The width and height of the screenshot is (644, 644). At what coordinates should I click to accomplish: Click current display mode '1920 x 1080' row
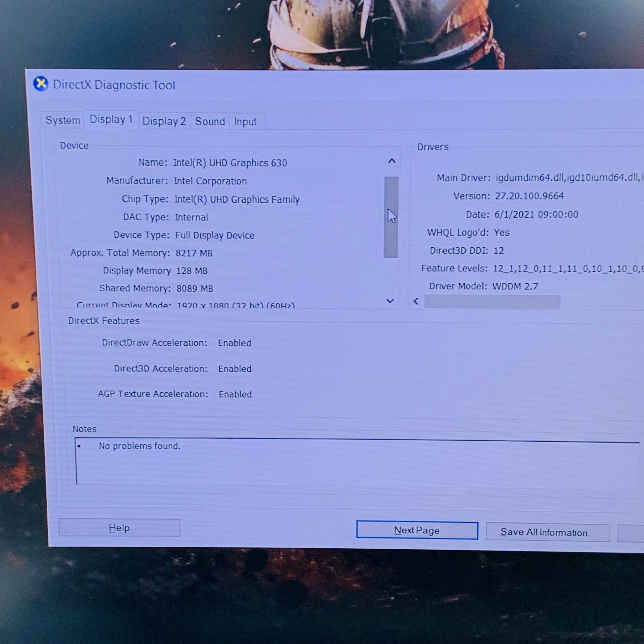click(x=236, y=305)
